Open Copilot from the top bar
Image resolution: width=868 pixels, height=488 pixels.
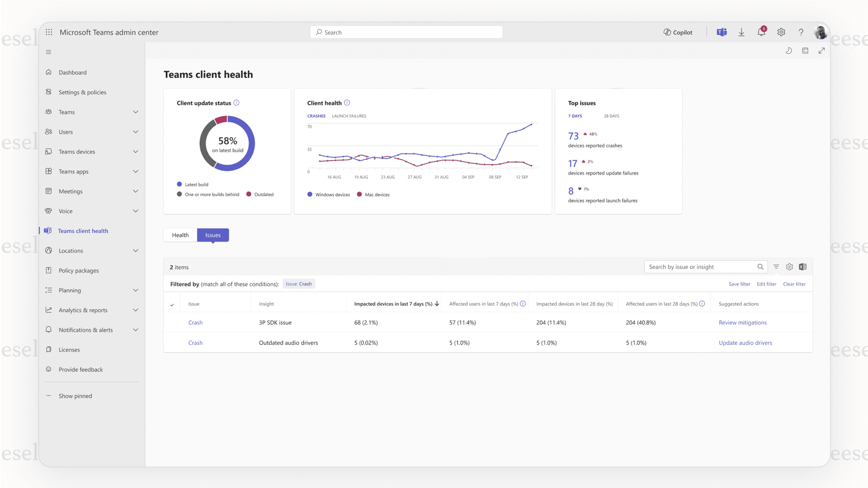click(677, 32)
